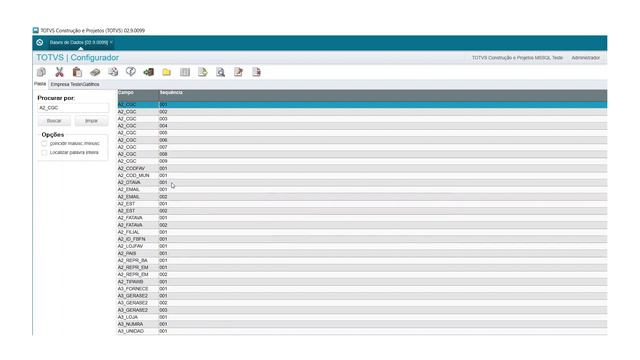640x360 pixels.
Task: Select the A2_FILIAL row
Action: (362, 232)
